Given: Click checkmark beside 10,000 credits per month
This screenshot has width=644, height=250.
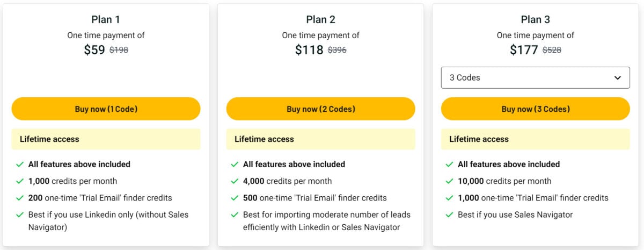Looking at the screenshot, I should pyautogui.click(x=449, y=181).
